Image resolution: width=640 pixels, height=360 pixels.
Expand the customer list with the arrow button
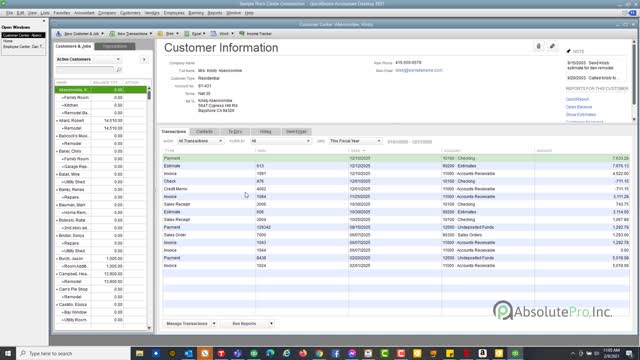(x=144, y=60)
